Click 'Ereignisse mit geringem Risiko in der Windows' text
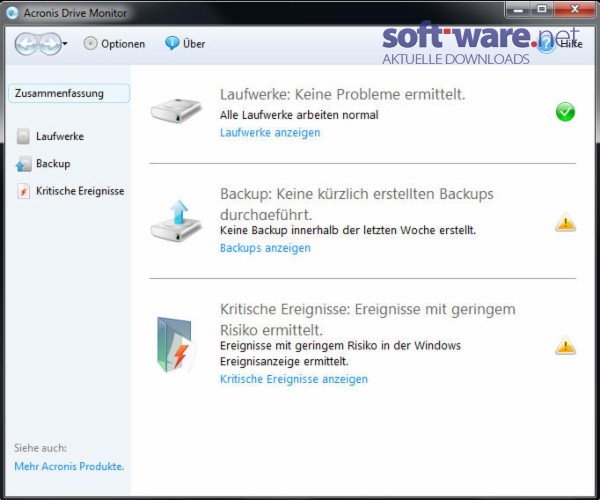The width and height of the screenshot is (600, 500). [340, 346]
